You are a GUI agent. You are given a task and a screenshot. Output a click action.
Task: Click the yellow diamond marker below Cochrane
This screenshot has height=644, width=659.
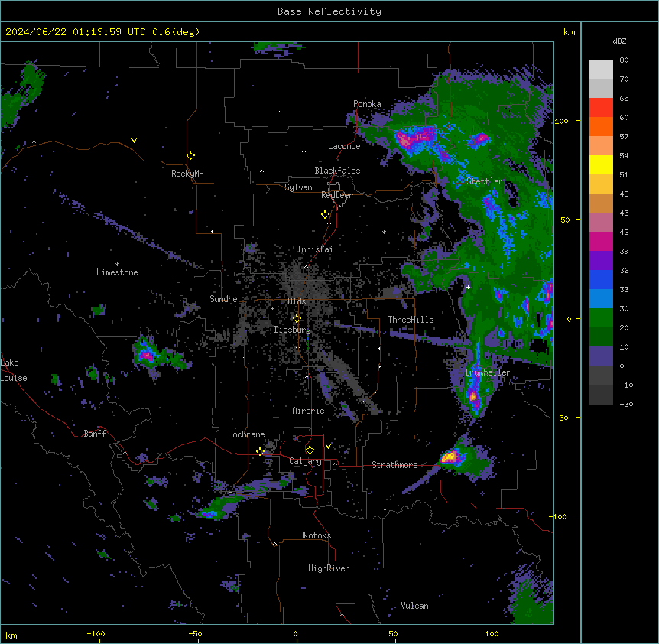[x=260, y=451]
